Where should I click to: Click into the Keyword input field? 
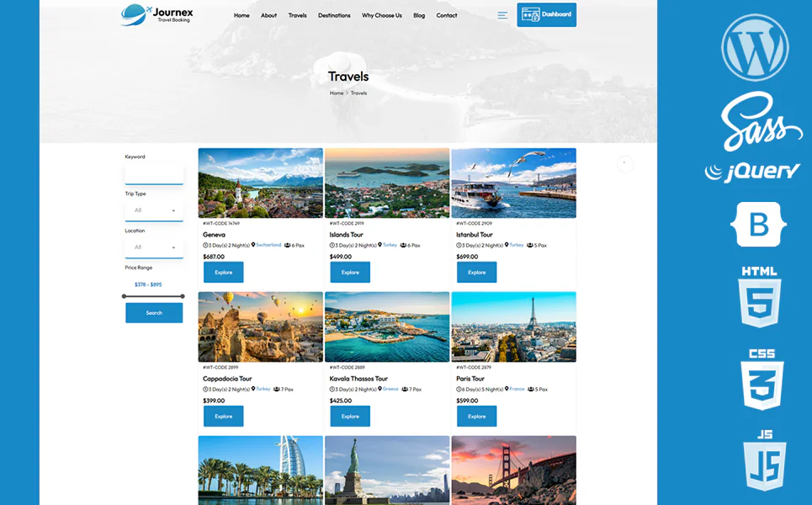tap(154, 174)
